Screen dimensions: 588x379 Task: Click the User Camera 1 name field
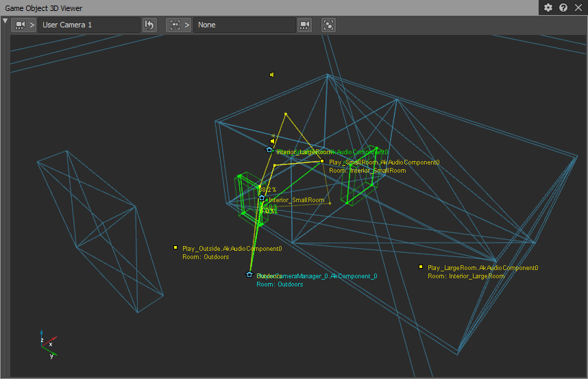[88, 25]
